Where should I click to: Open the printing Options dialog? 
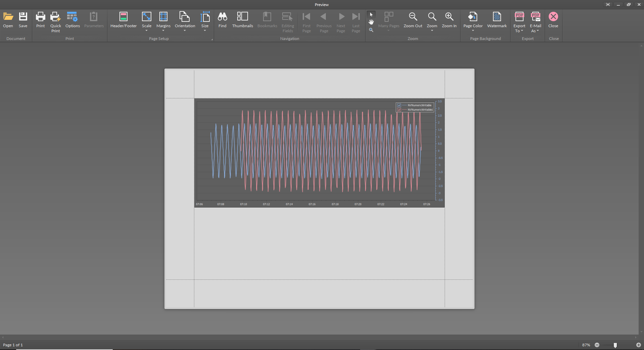[x=72, y=20]
